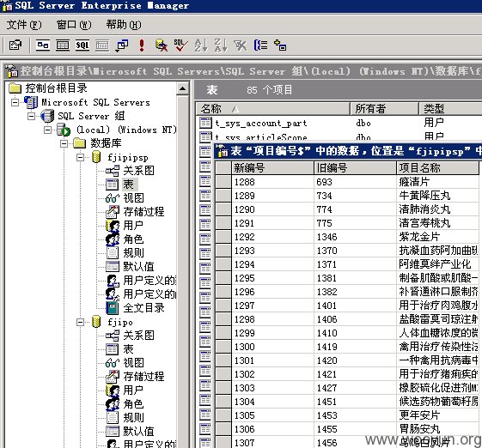The image size is (482, 448).
Task: Click the 旧编号 column header
Action: (x=356, y=168)
